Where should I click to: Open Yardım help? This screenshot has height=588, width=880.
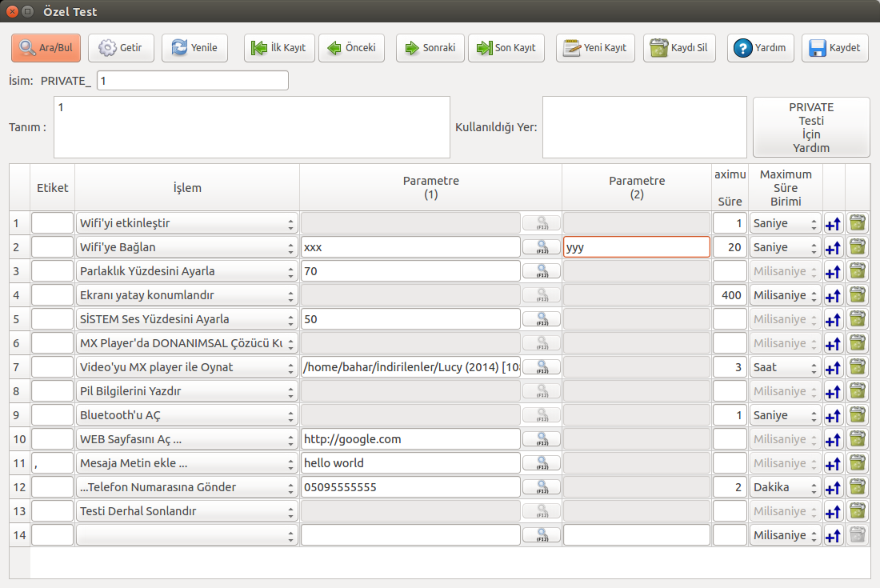point(761,48)
